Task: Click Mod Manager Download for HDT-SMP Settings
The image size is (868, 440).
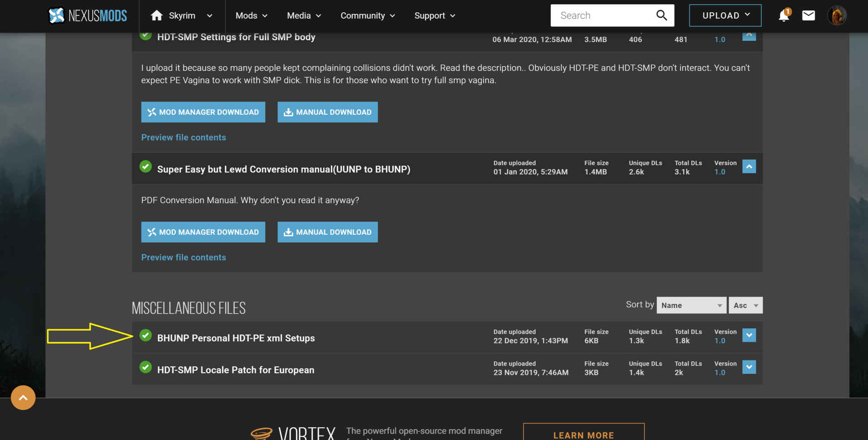Action: point(203,112)
